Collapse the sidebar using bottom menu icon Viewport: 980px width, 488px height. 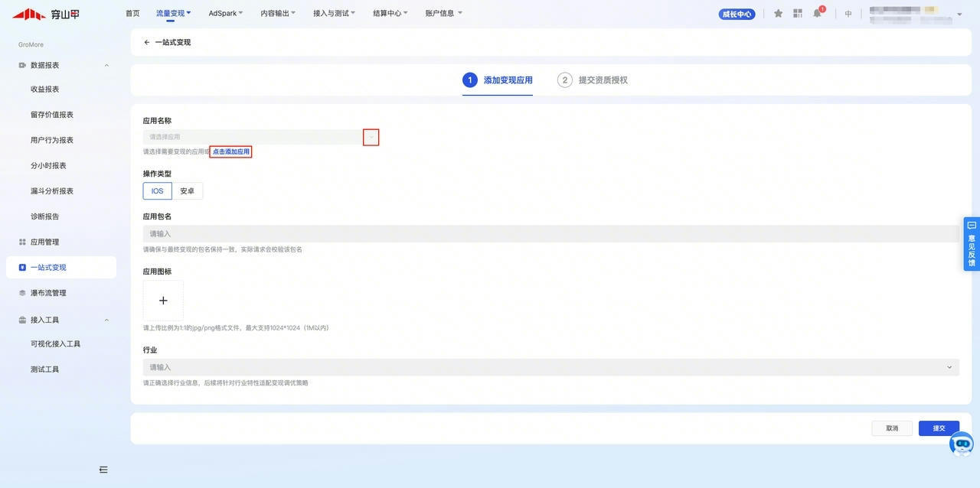[103, 470]
